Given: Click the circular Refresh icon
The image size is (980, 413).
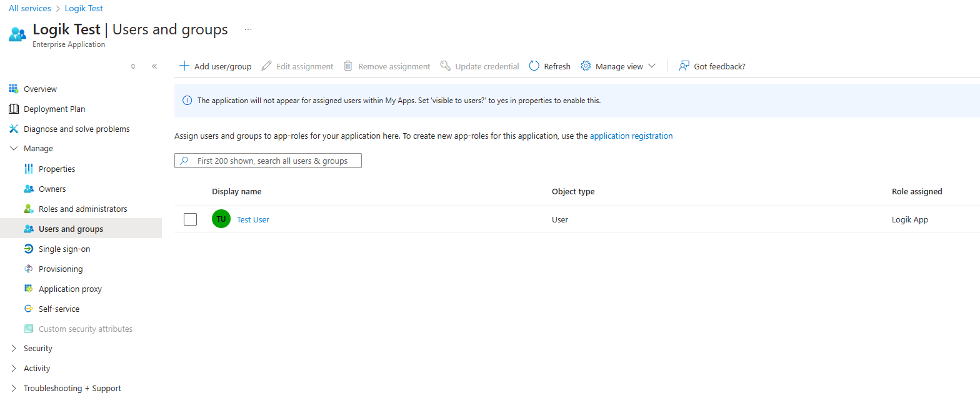Looking at the screenshot, I should (x=534, y=66).
